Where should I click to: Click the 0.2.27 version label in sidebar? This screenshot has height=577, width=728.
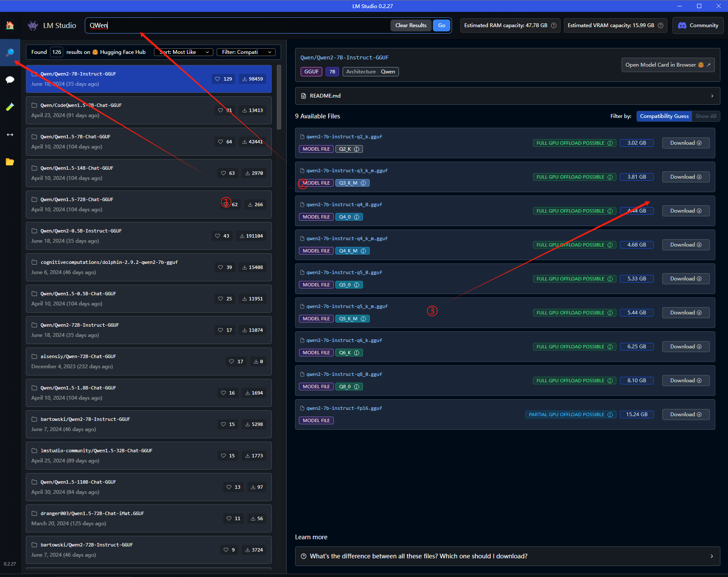pos(10,564)
